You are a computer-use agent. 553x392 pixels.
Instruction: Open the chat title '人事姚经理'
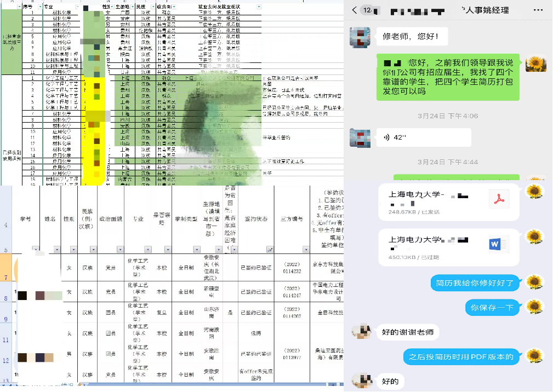pos(487,10)
